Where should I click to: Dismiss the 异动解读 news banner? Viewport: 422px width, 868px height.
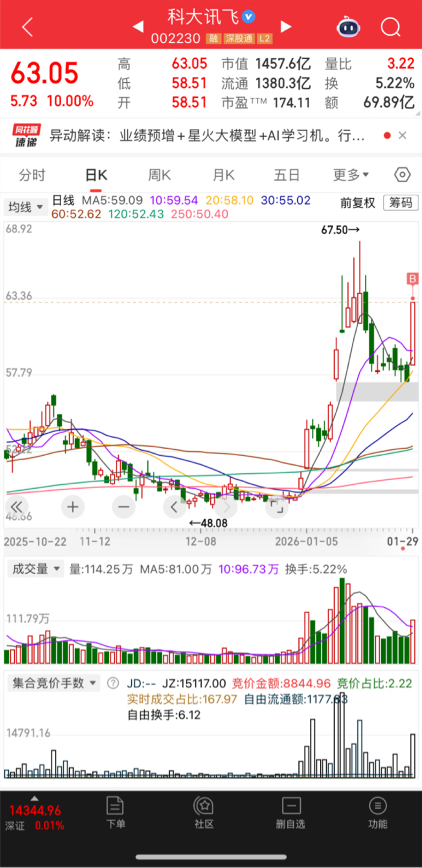pos(402,135)
